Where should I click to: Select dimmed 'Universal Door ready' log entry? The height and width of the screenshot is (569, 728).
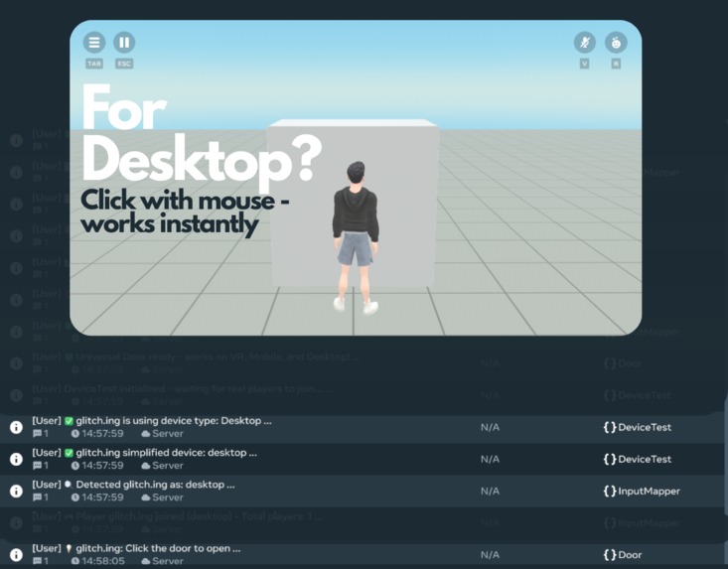point(363,362)
